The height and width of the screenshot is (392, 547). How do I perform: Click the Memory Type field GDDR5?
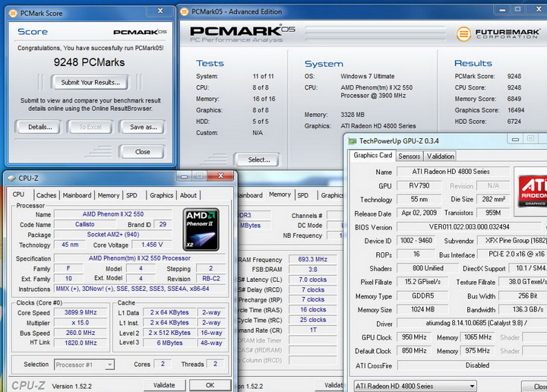pos(423,296)
